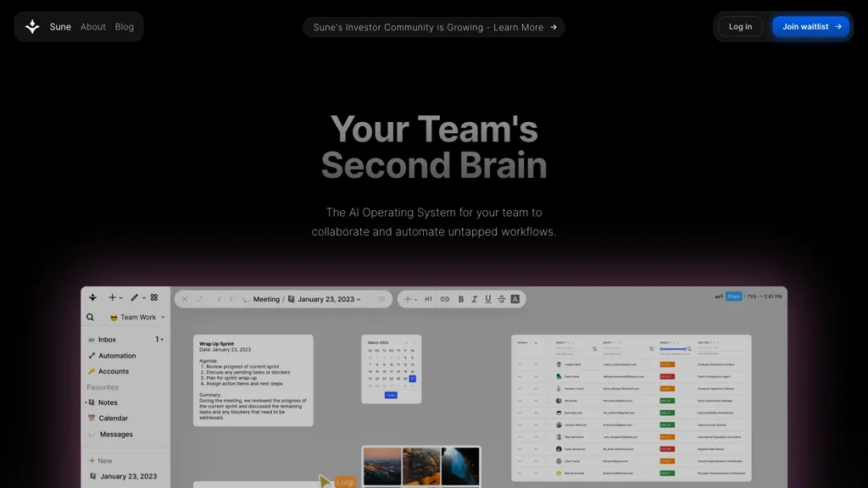Open the grid apps icon in sidebar header
The width and height of the screenshot is (868, 488).
154,297
